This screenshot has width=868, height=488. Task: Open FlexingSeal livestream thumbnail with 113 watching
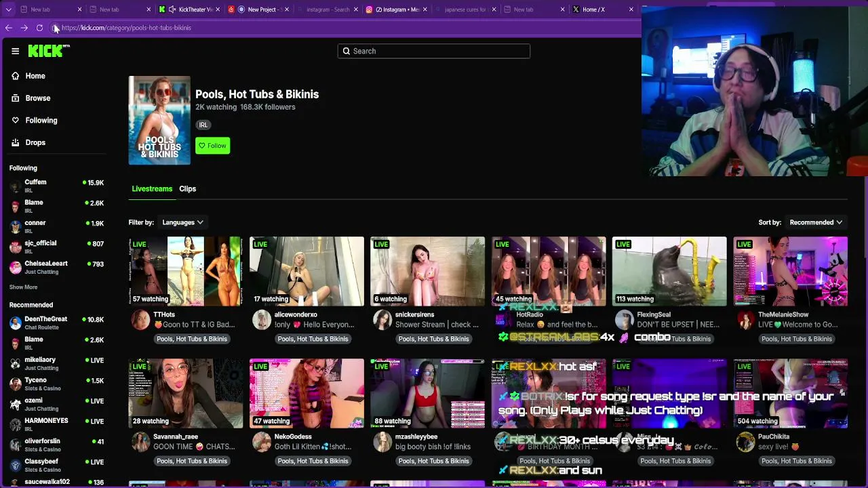click(x=669, y=271)
